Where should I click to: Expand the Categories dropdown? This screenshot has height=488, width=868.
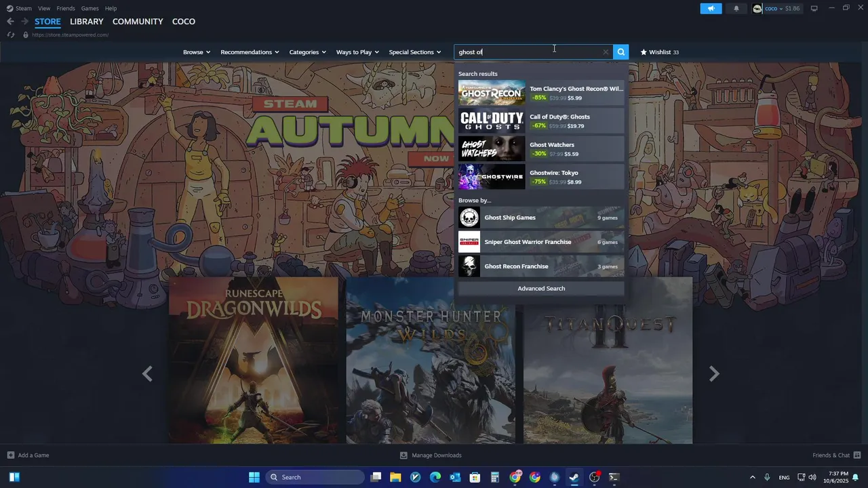point(308,52)
